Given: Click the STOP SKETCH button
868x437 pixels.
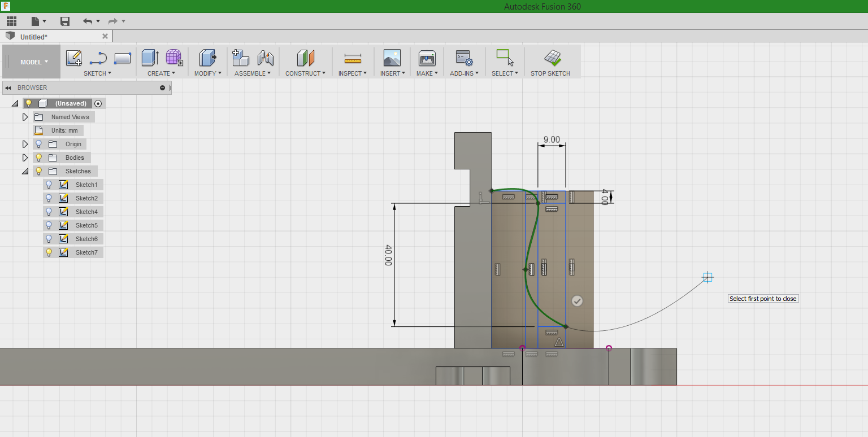Looking at the screenshot, I should pyautogui.click(x=550, y=63).
